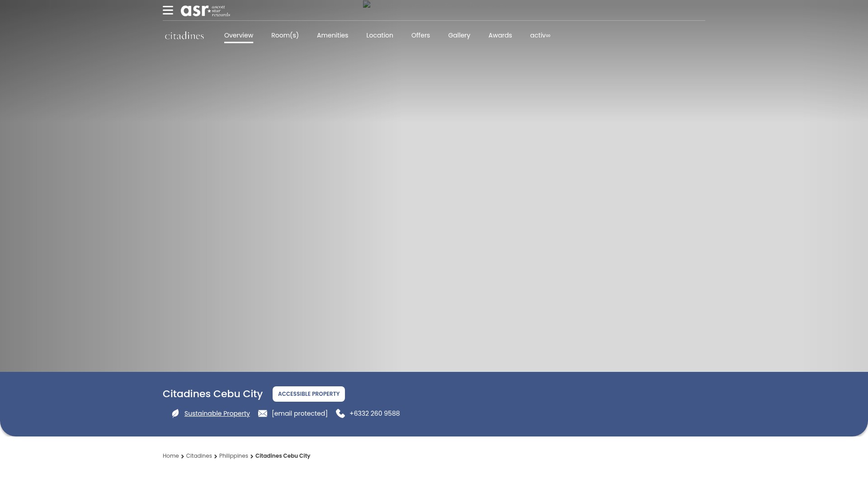Click the Ascott Star Rewards logo

tap(205, 11)
